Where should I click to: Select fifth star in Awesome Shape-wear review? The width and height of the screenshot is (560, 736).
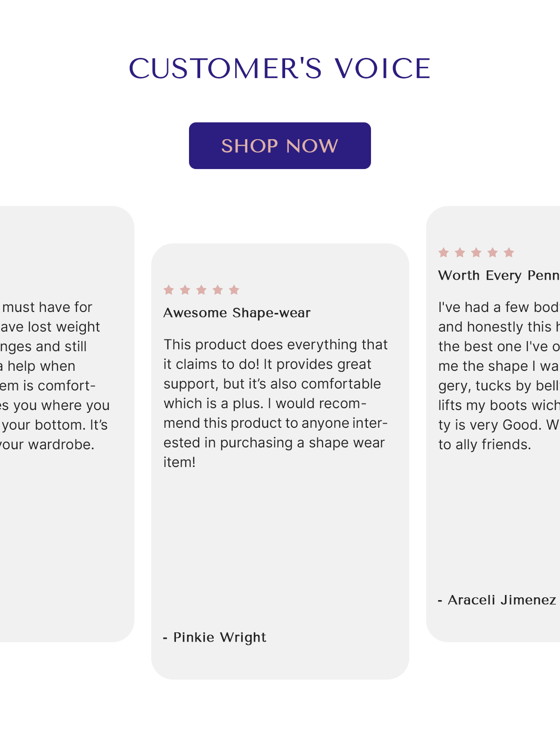(x=234, y=290)
